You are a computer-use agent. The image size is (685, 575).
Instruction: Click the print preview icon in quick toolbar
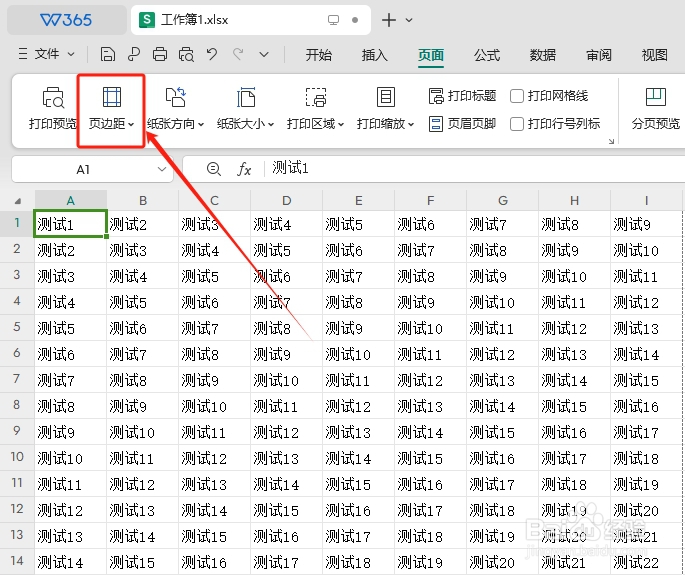186,55
